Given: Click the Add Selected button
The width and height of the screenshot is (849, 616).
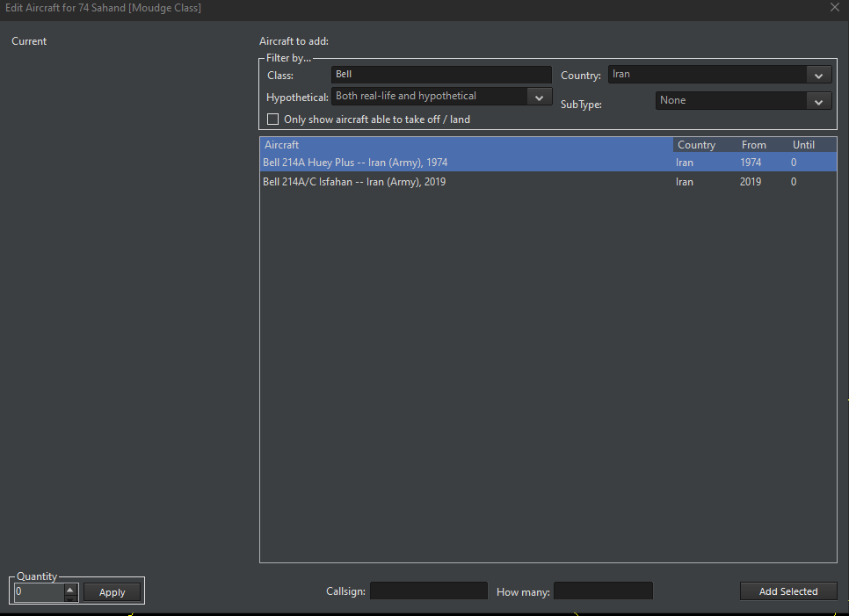Looking at the screenshot, I should pos(788,591).
